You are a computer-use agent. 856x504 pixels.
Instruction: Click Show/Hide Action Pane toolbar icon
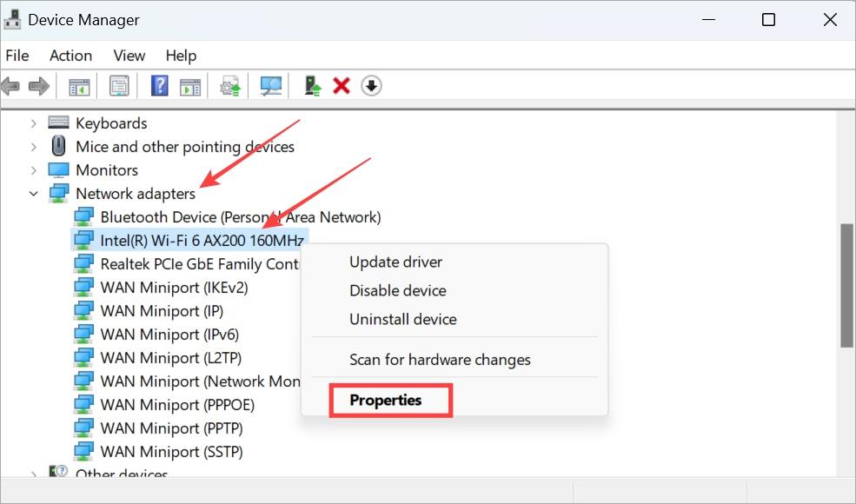190,86
